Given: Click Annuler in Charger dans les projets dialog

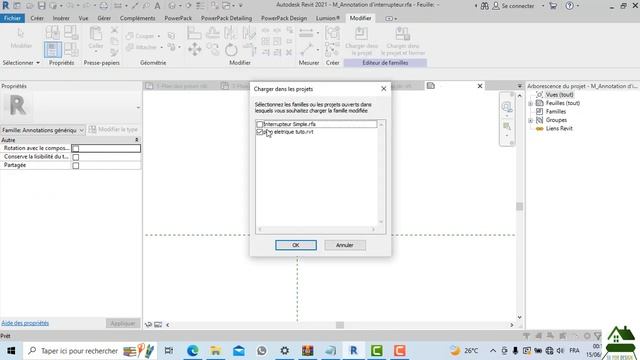Looking at the screenshot, I should [x=345, y=245].
